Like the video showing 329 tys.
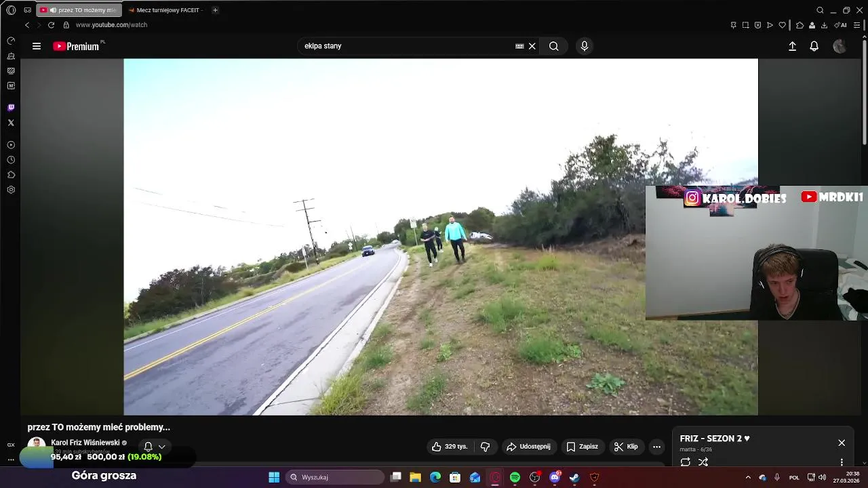Image resolution: width=868 pixels, height=488 pixels. click(450, 447)
